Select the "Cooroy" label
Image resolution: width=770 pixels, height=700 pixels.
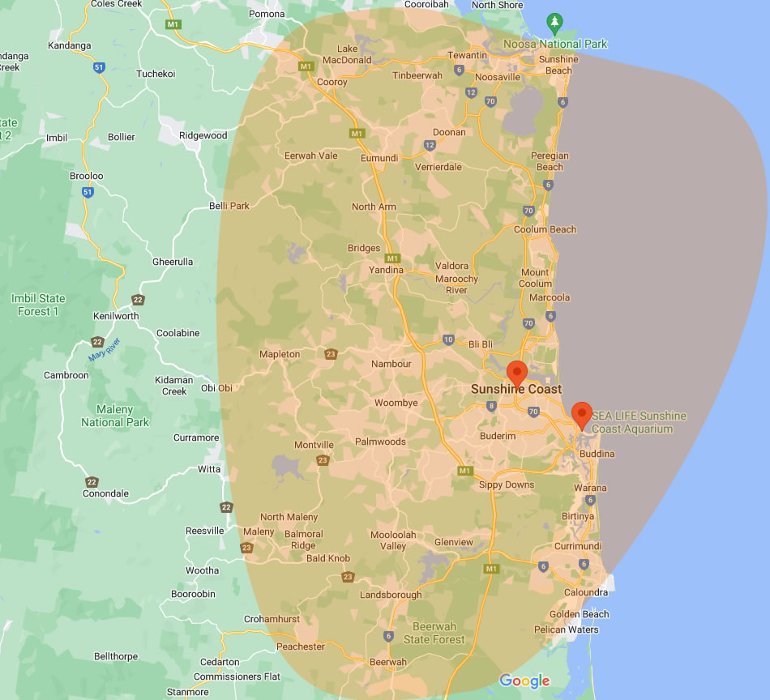click(332, 82)
